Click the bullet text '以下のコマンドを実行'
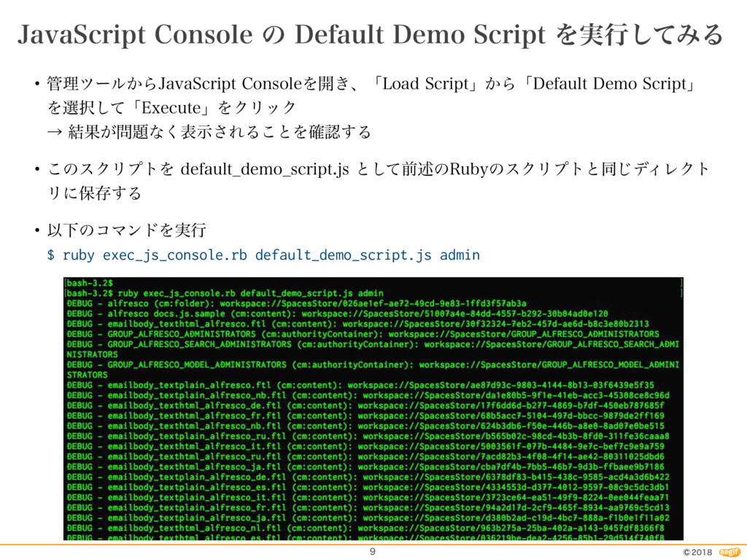Image resolution: width=747 pixels, height=560 pixels. pyautogui.click(x=127, y=230)
